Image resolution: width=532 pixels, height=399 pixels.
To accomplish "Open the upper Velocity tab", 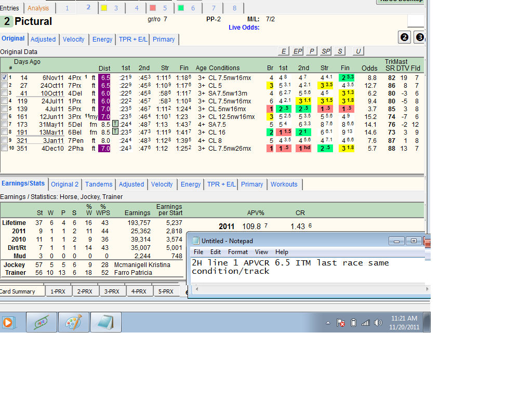I will point(74,39).
